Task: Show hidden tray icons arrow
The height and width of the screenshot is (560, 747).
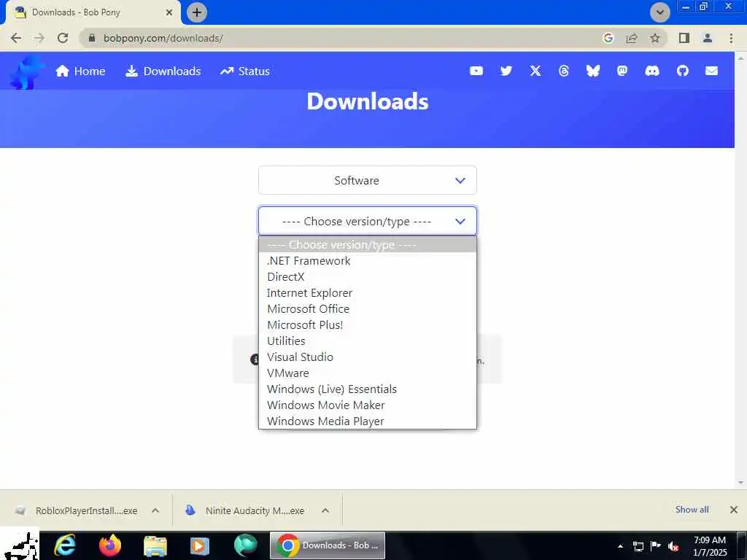Action: coord(620,546)
